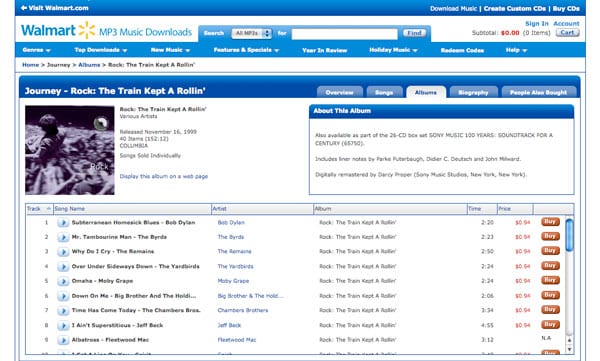Expand the Help menu

(516, 50)
